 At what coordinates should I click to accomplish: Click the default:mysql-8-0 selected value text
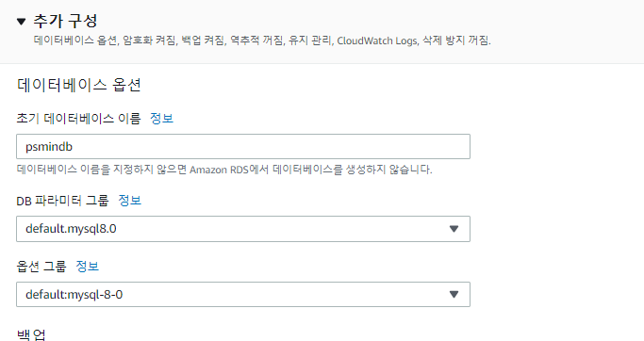click(x=74, y=295)
